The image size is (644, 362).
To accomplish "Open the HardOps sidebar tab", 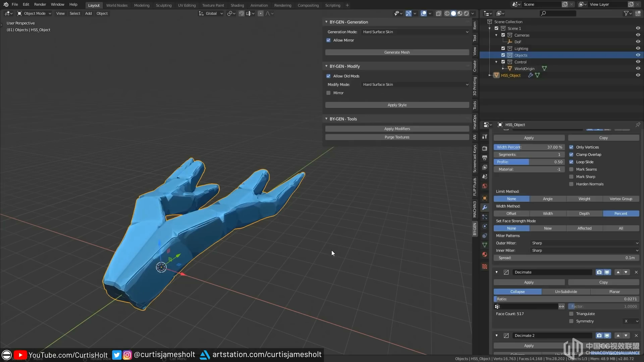I will [475, 122].
